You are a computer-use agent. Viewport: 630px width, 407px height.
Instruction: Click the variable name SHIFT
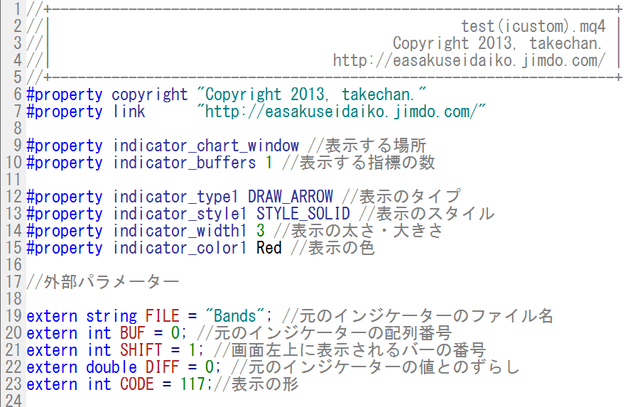click(141, 350)
